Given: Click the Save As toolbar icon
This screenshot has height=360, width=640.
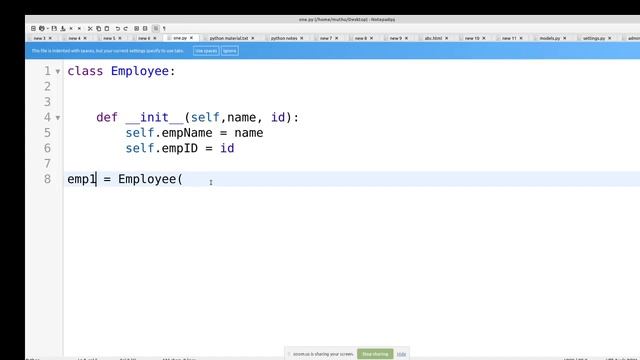Looking at the screenshot, I should point(63,29).
